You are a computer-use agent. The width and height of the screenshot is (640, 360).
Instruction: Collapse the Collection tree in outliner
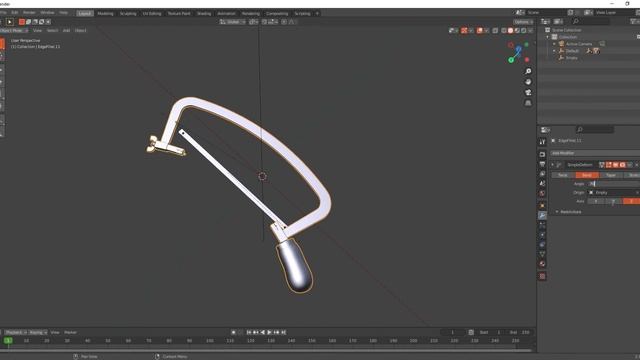548,37
